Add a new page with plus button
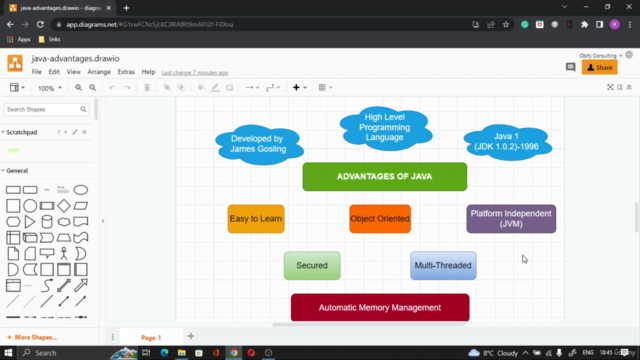 (x=191, y=336)
